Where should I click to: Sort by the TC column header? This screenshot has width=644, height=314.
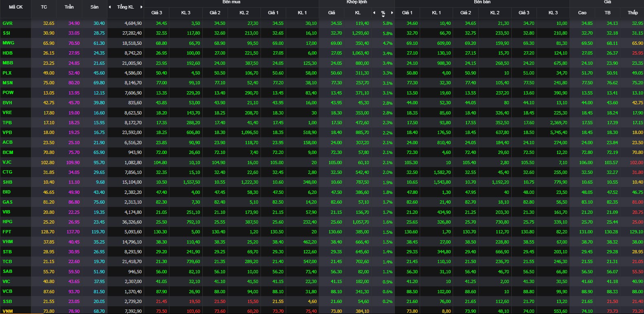tap(44, 7)
